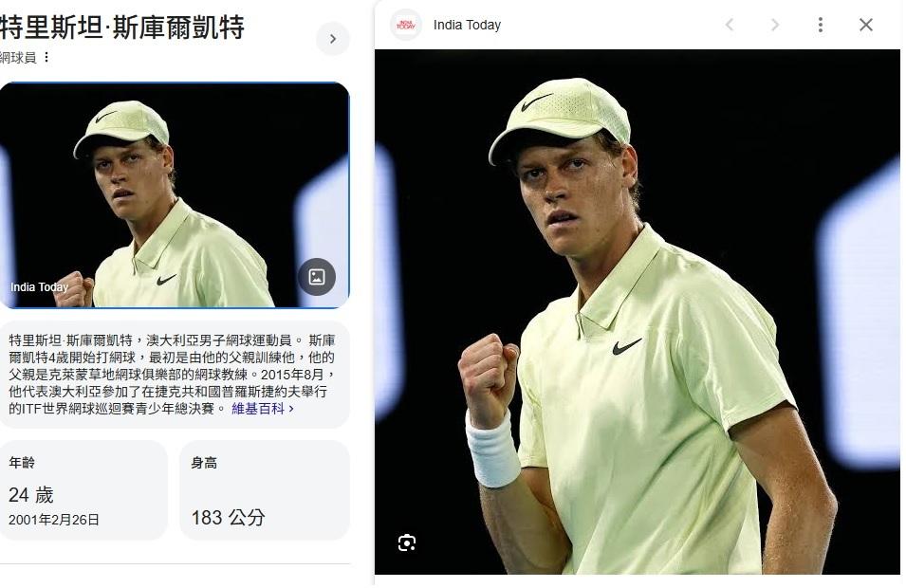Open the 身高 info card
906x588 pixels.
click(x=265, y=490)
